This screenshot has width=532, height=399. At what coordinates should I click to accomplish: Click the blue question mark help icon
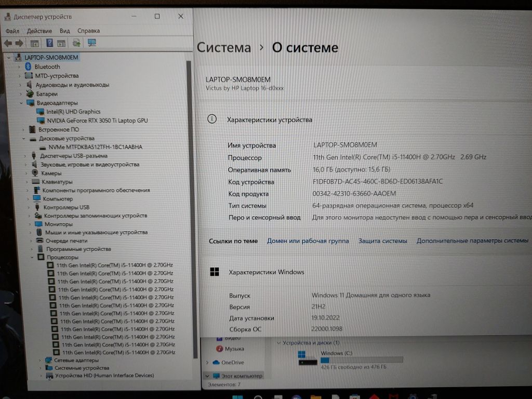pos(49,43)
